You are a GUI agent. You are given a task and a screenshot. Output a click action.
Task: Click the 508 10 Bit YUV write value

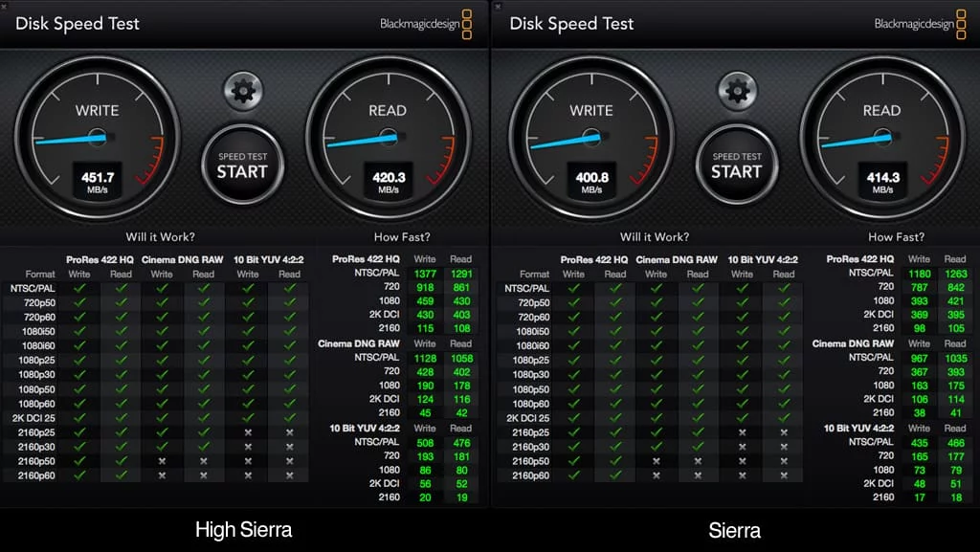click(x=425, y=443)
